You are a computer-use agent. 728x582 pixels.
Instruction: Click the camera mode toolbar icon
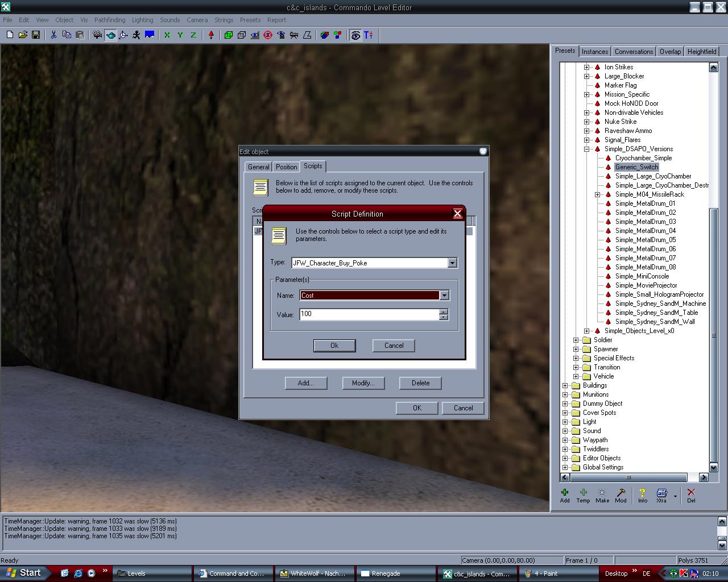[x=97, y=35]
